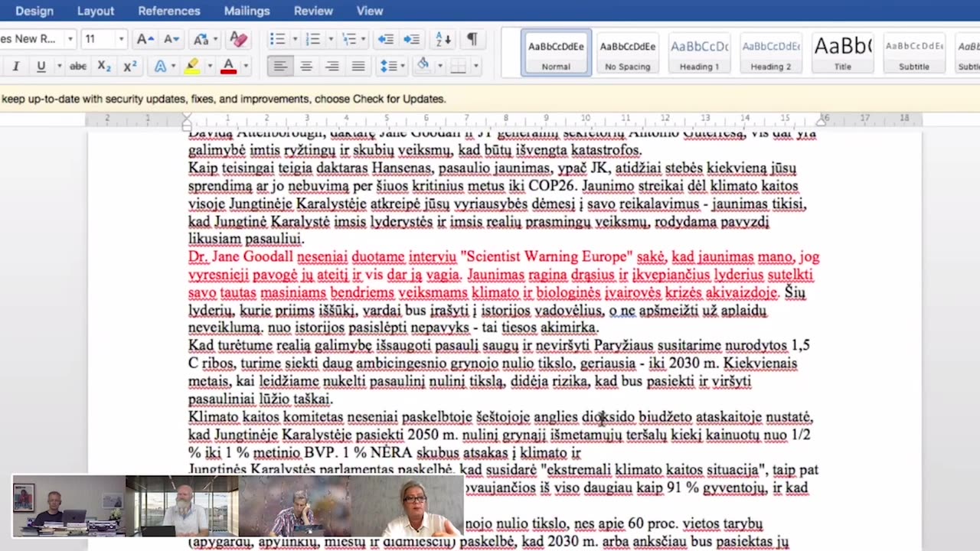Select video thumbnail of woman with glasses
The width and height of the screenshot is (980, 551).
(x=407, y=506)
